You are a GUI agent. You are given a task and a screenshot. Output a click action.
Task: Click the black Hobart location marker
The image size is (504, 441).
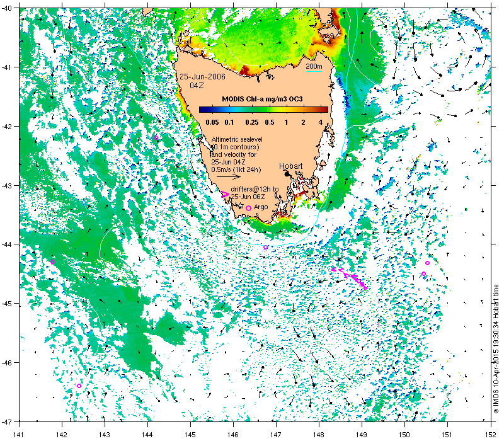pos(287,174)
